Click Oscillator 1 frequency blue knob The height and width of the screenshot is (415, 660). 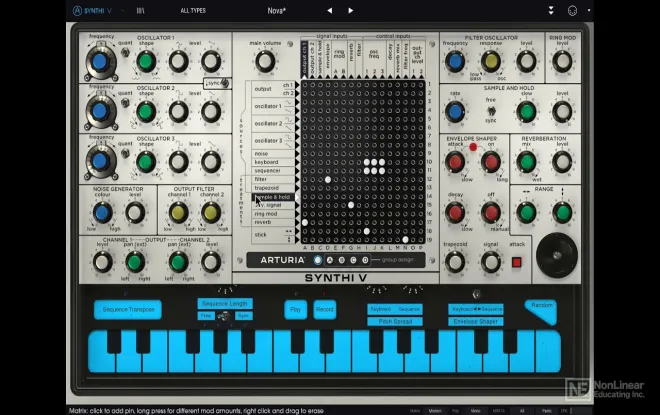tap(100, 62)
